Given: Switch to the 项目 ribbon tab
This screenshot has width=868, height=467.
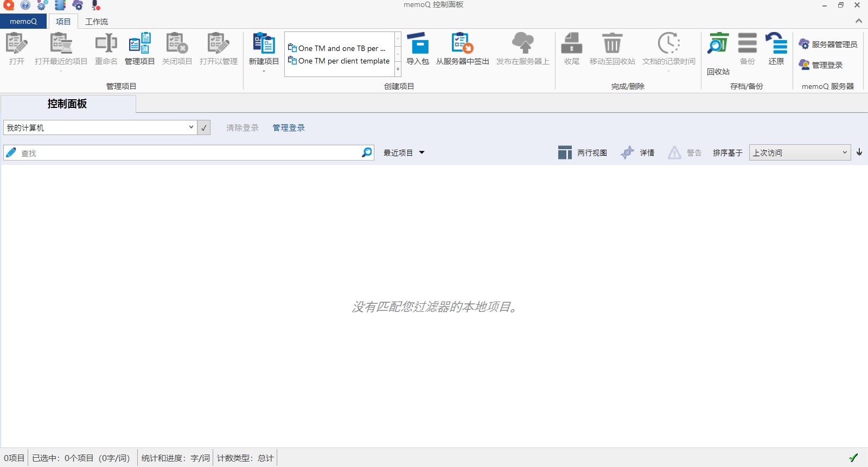Looking at the screenshot, I should pyautogui.click(x=63, y=22).
